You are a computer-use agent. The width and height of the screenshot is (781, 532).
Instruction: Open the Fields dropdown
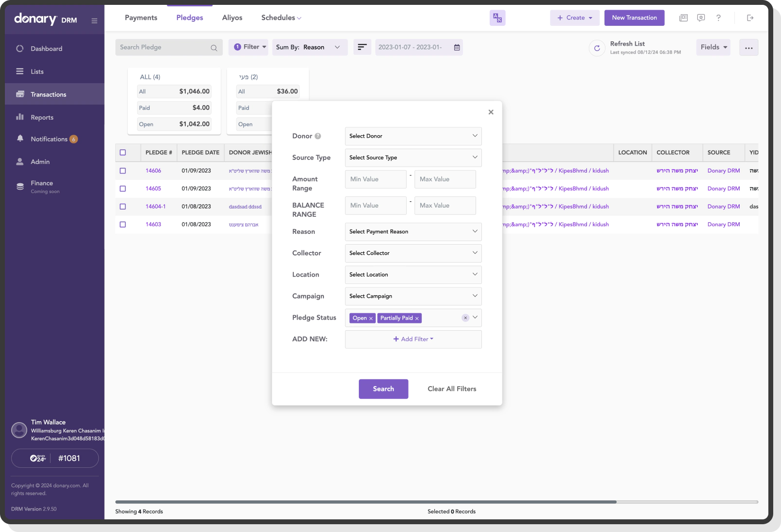tap(712, 47)
